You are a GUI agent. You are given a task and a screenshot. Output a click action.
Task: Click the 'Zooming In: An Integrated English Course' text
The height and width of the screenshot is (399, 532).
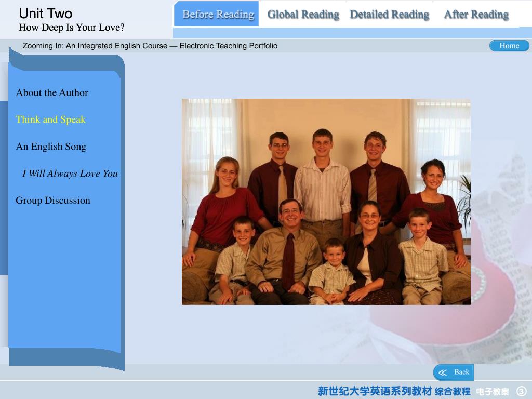click(95, 46)
